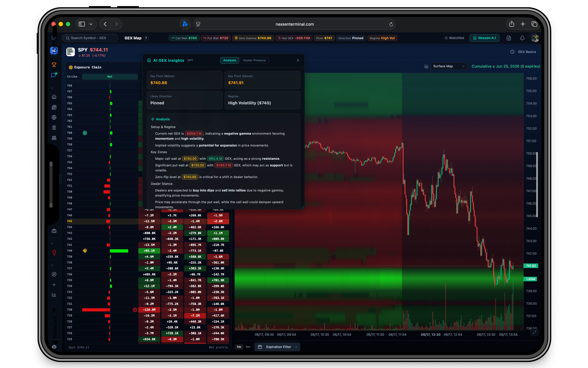588x368 pixels.
Task: Open the user profile avatar
Action: (x=535, y=38)
